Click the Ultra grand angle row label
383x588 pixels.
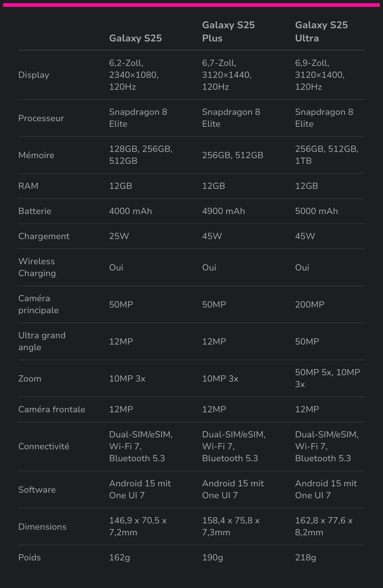point(42,341)
